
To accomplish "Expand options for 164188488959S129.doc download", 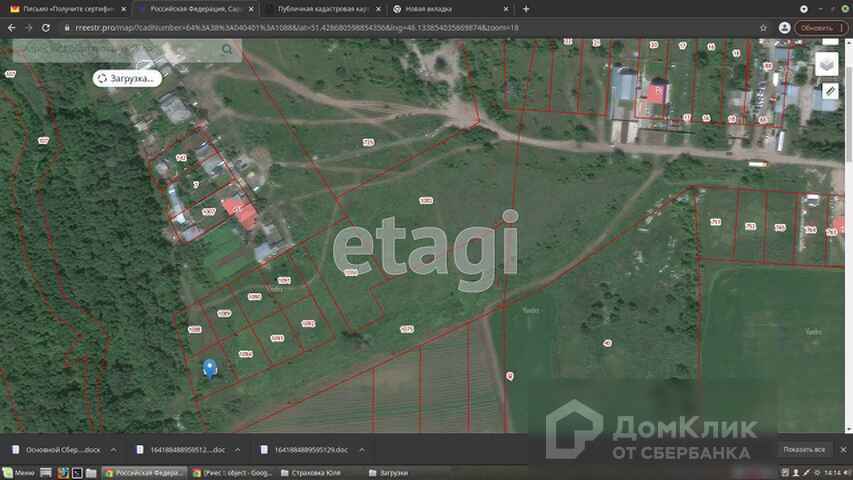I will (361, 450).
